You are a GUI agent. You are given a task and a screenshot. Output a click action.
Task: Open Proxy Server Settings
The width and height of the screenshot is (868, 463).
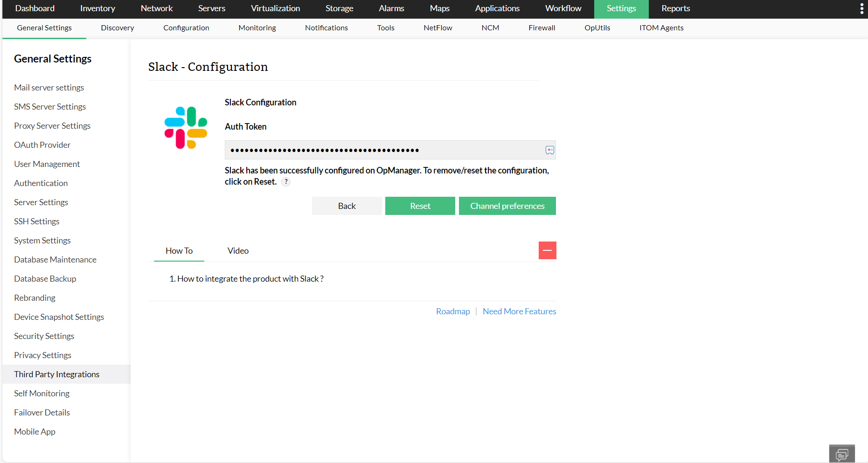pyautogui.click(x=52, y=126)
